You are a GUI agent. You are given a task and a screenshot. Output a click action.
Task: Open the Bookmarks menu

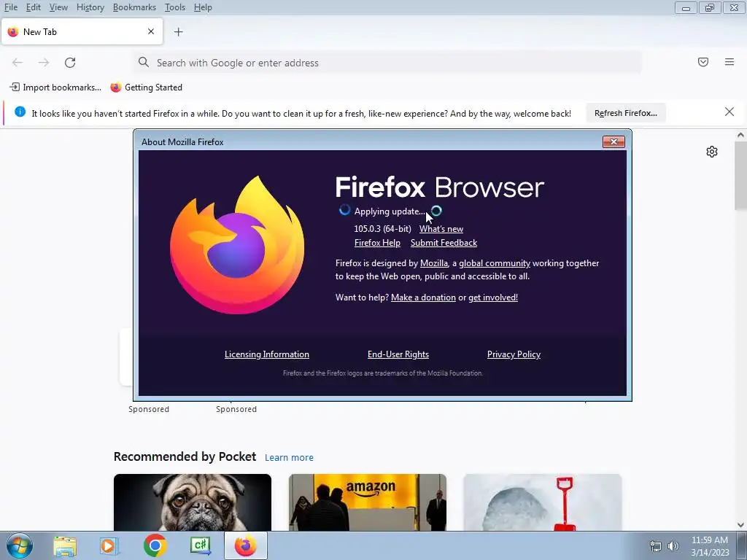[x=134, y=7]
